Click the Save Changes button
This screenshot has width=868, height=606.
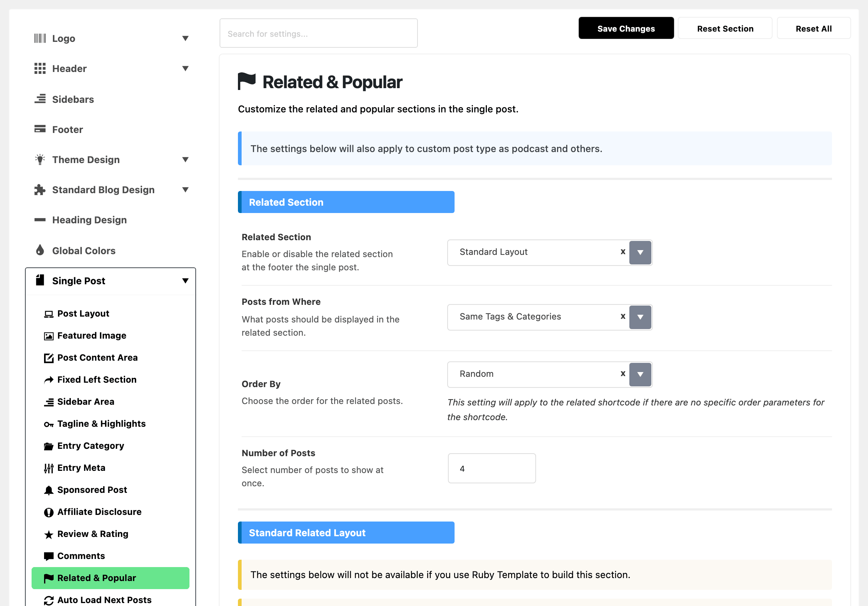[626, 28]
